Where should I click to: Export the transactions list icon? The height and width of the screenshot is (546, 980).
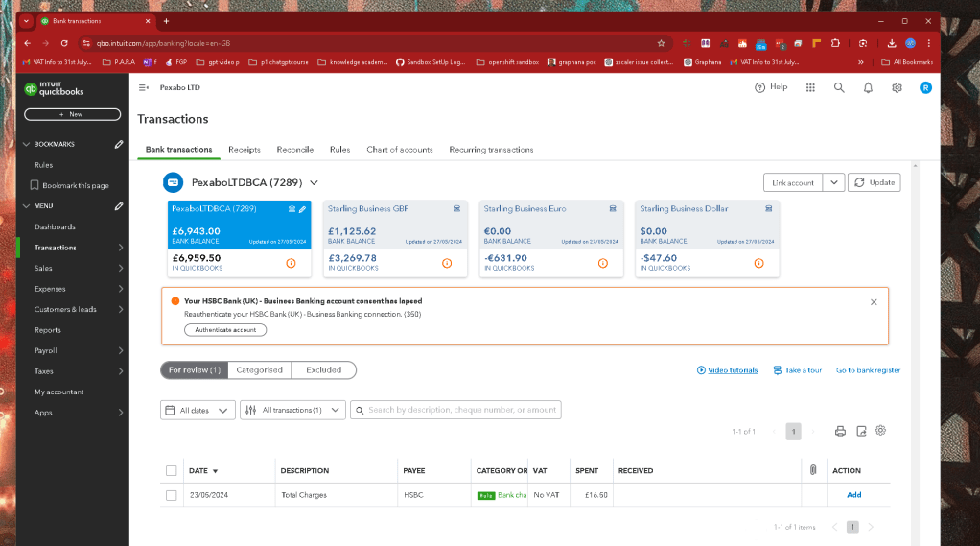click(x=861, y=431)
